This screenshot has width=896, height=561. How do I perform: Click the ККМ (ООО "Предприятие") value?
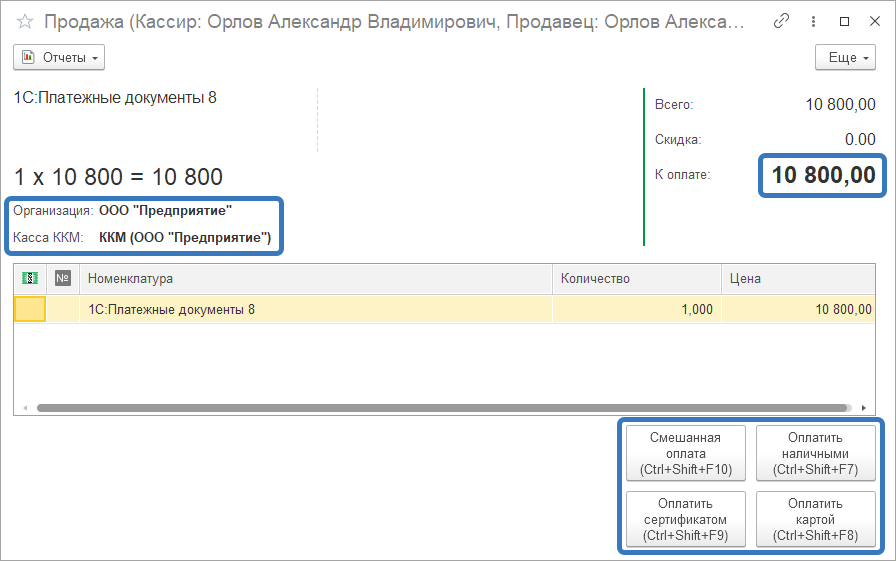(x=185, y=238)
